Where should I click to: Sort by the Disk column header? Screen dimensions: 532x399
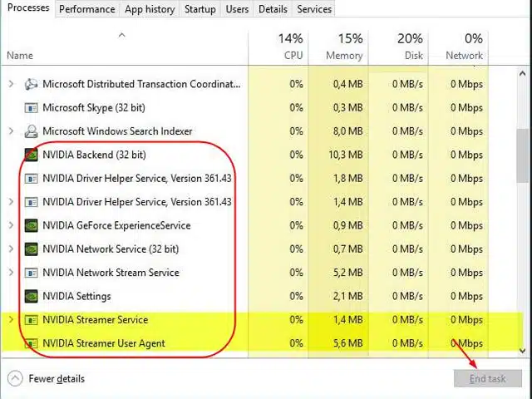click(398, 47)
